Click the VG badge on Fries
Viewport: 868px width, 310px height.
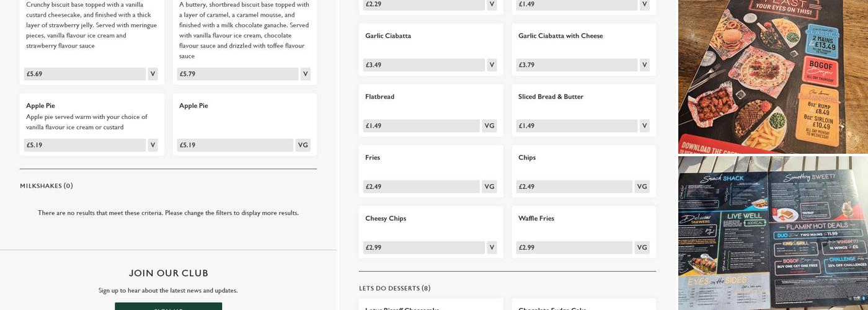[x=489, y=187]
